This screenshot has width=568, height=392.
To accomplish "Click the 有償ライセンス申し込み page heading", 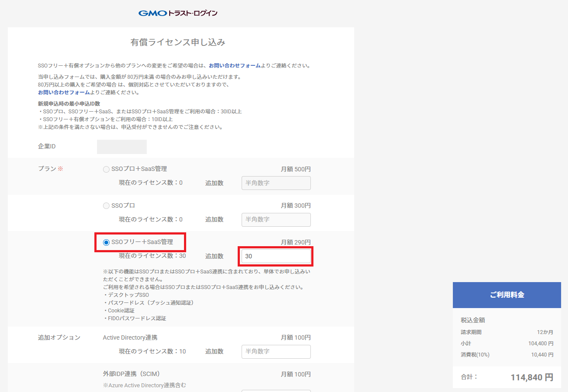I will [x=178, y=42].
